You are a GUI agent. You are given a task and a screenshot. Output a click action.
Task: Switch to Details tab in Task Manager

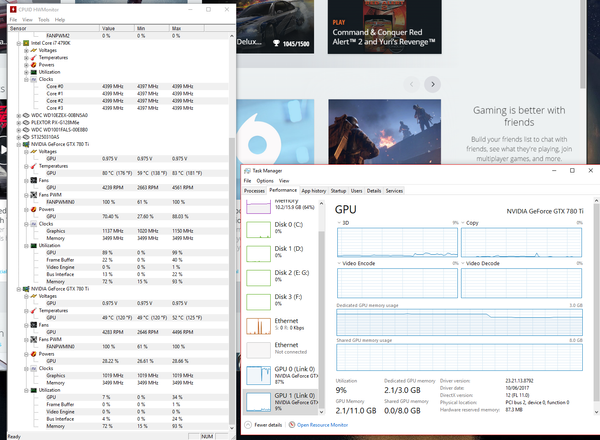click(x=374, y=191)
